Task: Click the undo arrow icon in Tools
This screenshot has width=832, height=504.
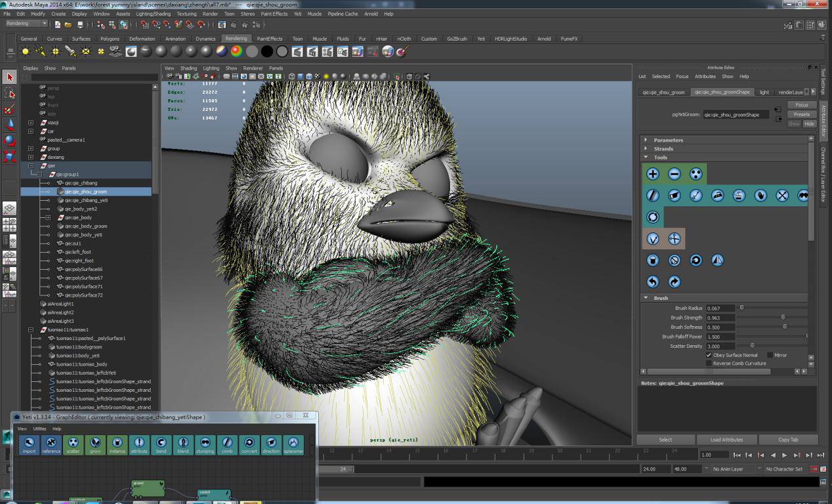Action: pyautogui.click(x=653, y=282)
